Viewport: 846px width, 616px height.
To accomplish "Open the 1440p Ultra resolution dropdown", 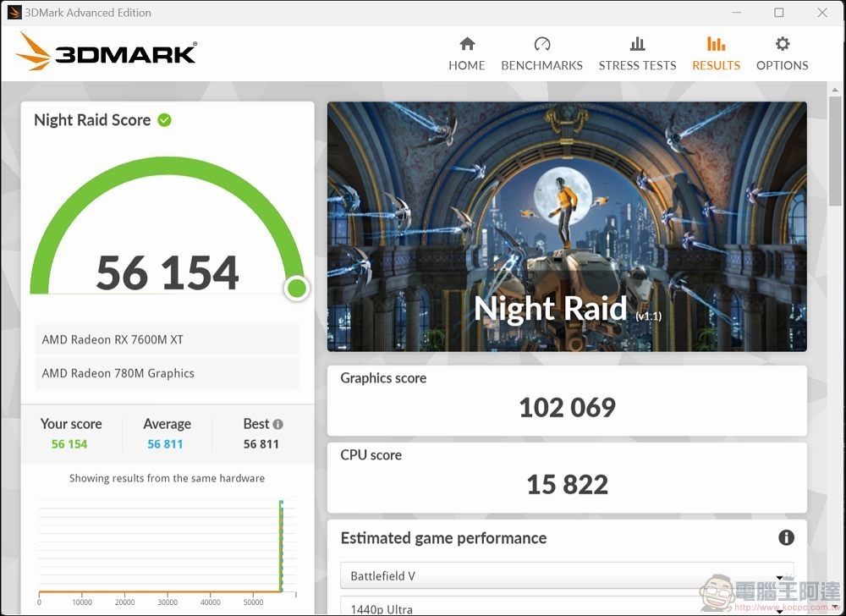I will [x=567, y=606].
